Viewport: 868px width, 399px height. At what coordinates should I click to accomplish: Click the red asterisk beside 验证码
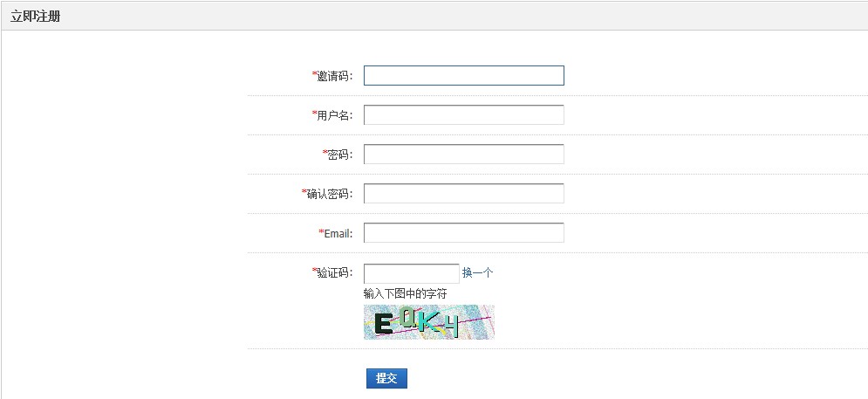point(314,272)
